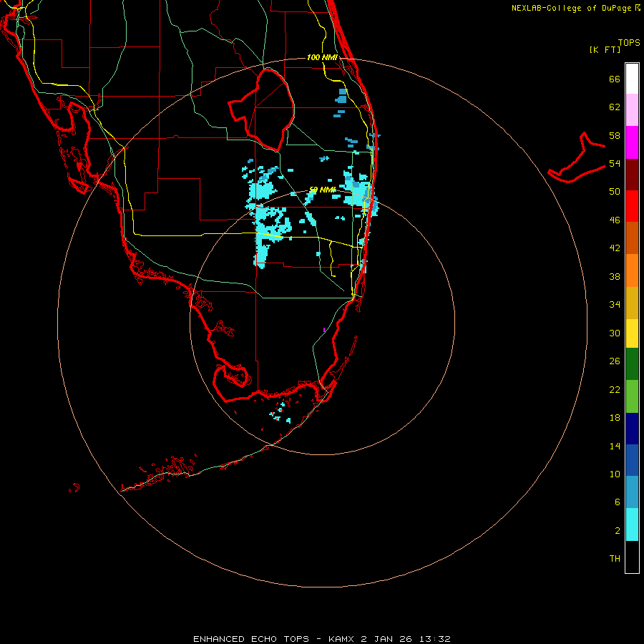
Task: Click the legend value '14'
Action: (x=615, y=446)
